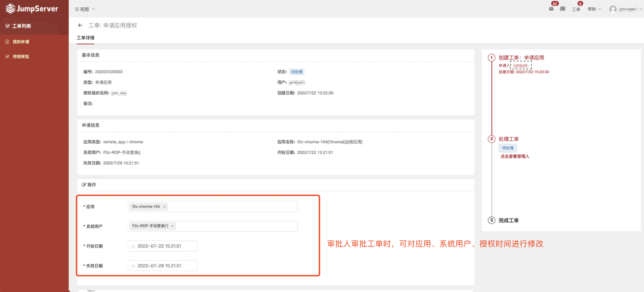
Task: Select the 工单列表 sidebar icon
Action: tap(7, 25)
